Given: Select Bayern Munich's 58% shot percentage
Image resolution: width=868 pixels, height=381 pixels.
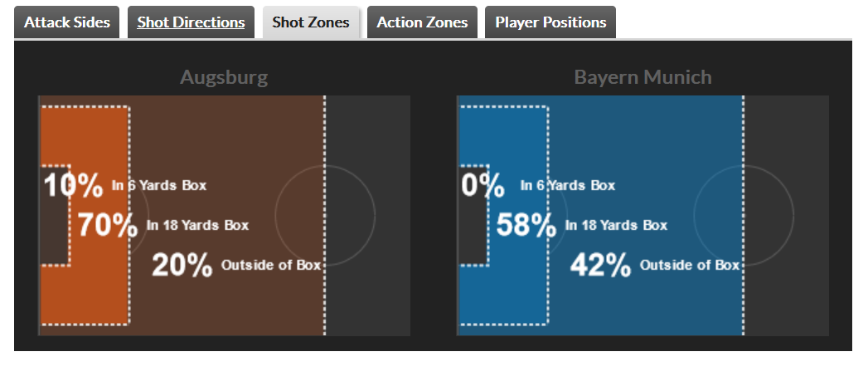Looking at the screenshot, I should [x=526, y=225].
